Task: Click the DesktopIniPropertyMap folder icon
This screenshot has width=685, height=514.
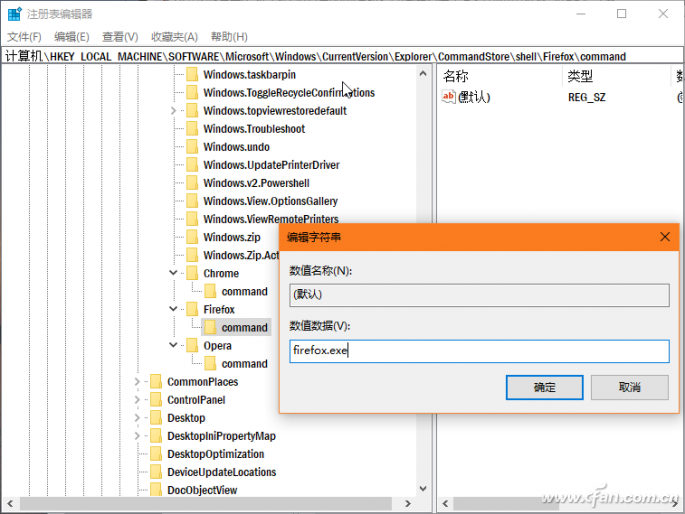Action: pyautogui.click(x=156, y=436)
